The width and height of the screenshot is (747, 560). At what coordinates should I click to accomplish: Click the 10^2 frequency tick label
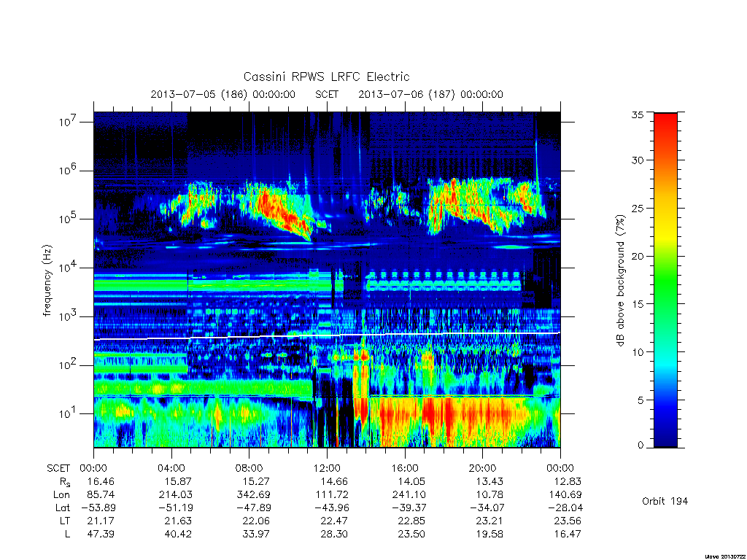click(x=68, y=365)
